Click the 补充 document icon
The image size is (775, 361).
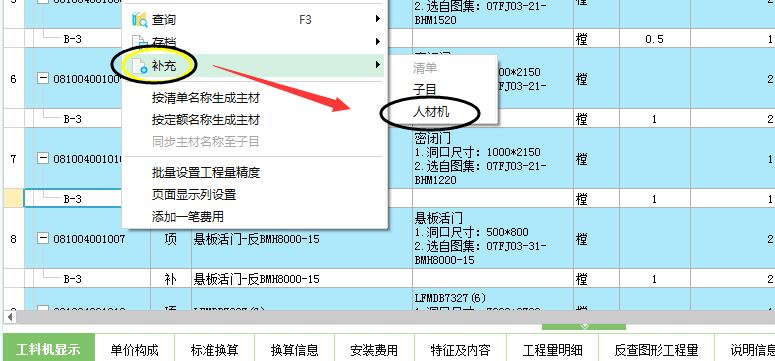140,65
